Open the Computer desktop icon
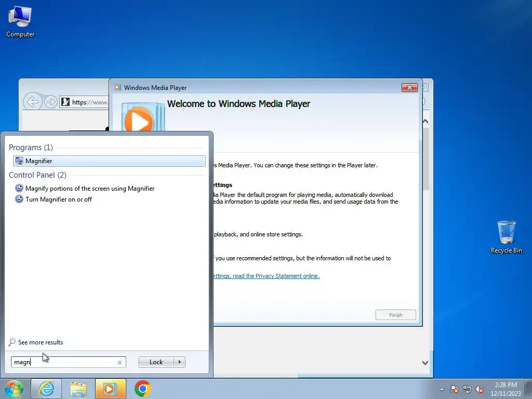The height and width of the screenshot is (399, 532). (20, 22)
